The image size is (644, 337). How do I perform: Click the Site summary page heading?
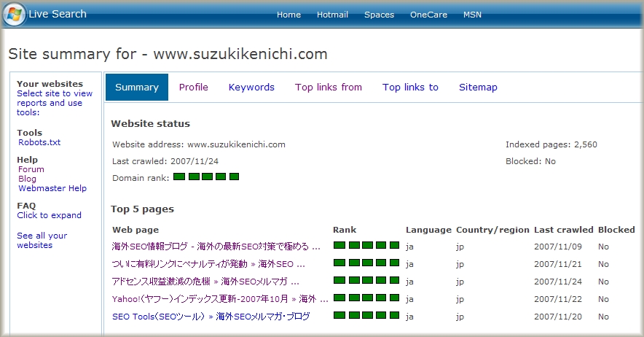tap(168, 54)
